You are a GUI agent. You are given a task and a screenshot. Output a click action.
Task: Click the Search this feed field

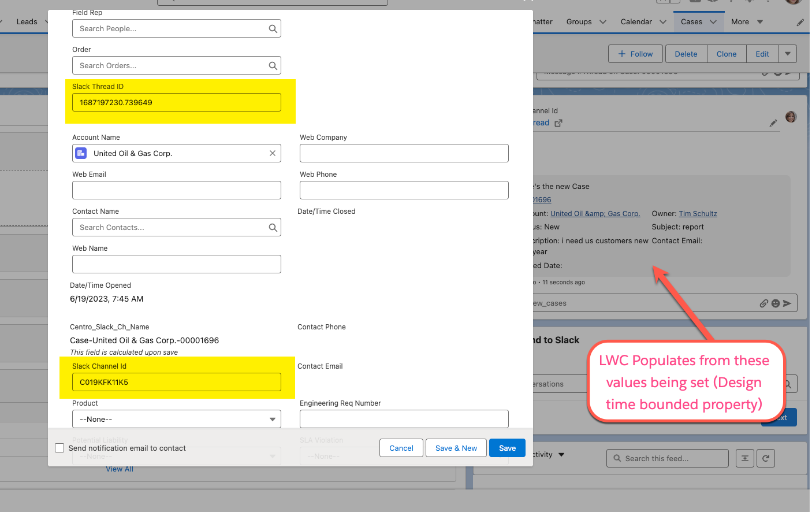coord(668,458)
